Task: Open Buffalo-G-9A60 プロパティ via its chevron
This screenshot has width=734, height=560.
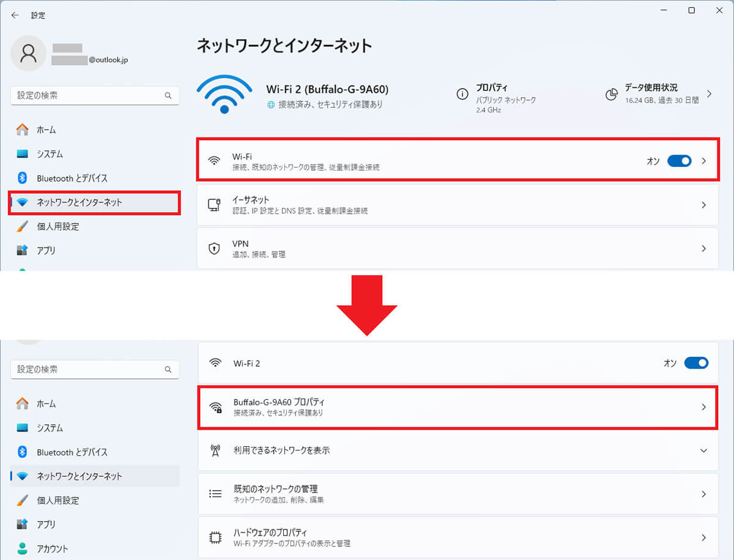Action: tap(703, 407)
